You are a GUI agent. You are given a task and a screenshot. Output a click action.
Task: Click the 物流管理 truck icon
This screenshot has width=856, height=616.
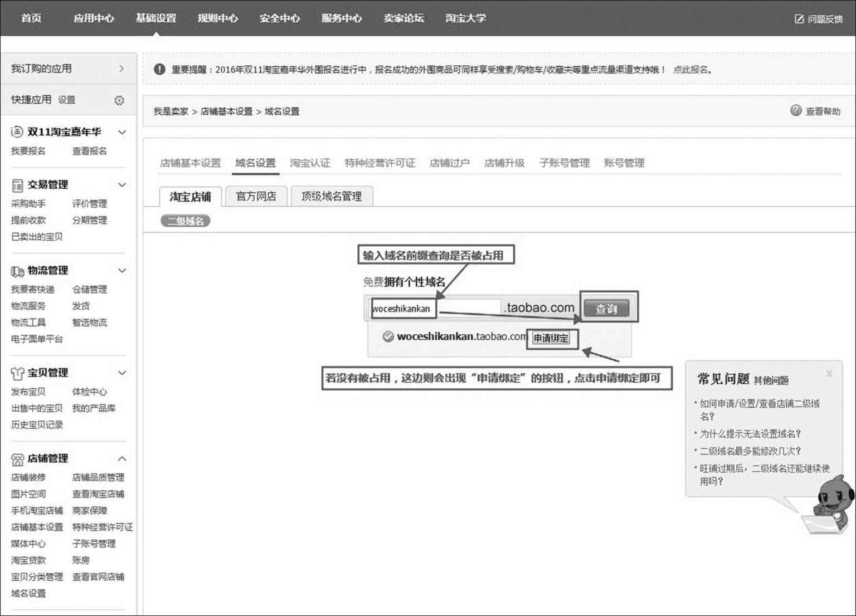pyautogui.click(x=17, y=271)
